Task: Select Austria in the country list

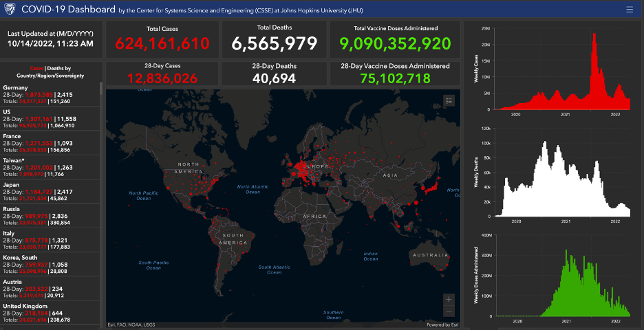Action: point(50,288)
